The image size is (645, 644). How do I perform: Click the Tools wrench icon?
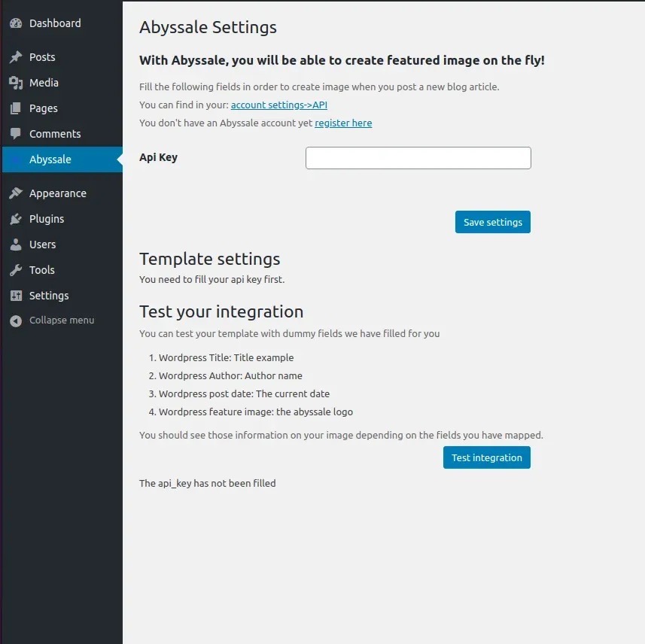coord(16,270)
